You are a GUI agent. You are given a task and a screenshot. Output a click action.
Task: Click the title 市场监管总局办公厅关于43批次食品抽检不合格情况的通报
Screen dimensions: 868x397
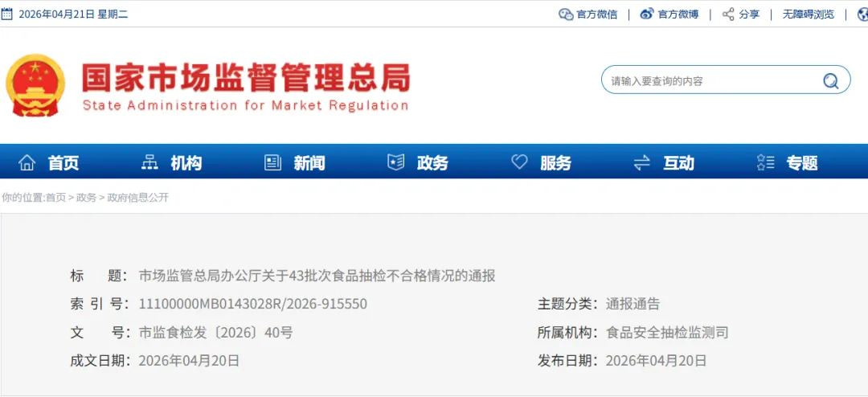317,275
